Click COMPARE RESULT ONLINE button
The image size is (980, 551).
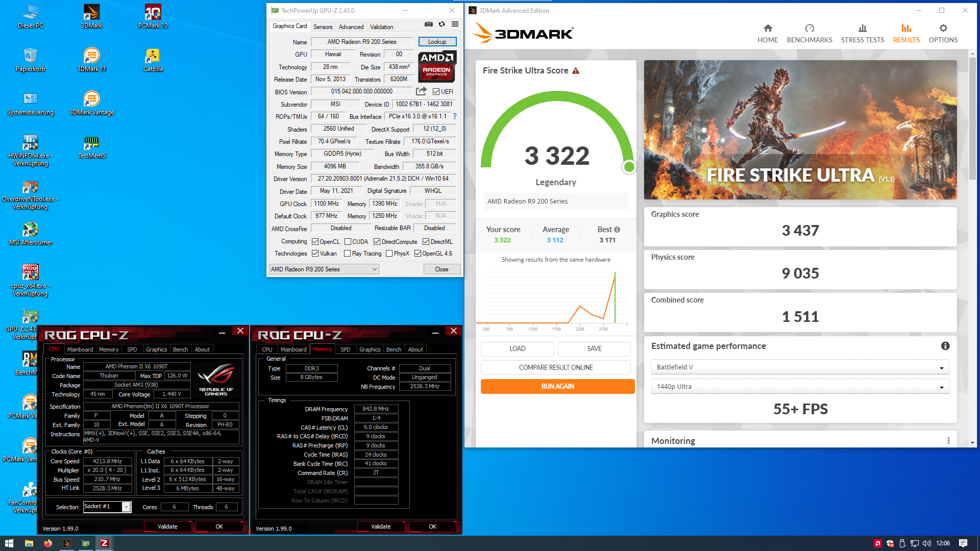point(555,367)
